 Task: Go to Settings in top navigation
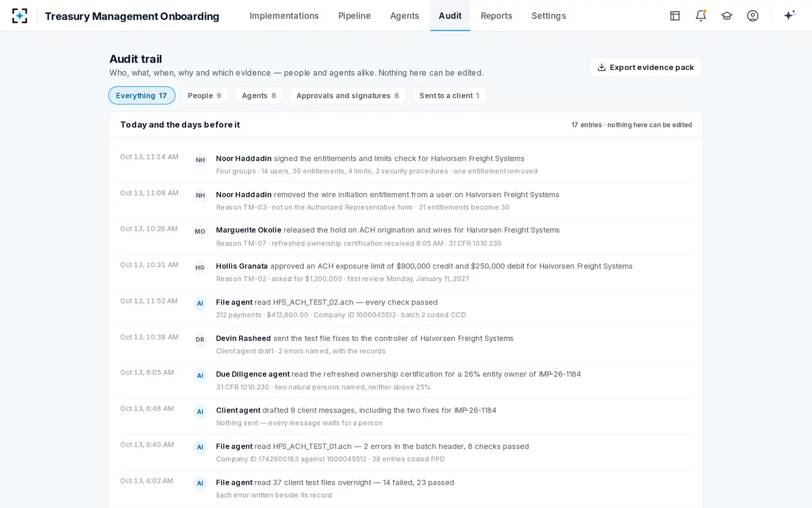pyautogui.click(x=549, y=16)
